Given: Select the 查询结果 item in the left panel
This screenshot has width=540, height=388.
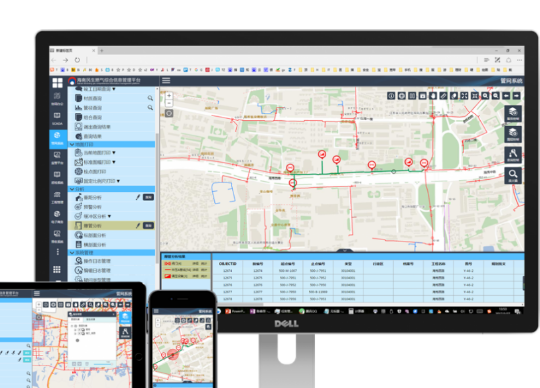Looking at the screenshot, I should point(112,136).
